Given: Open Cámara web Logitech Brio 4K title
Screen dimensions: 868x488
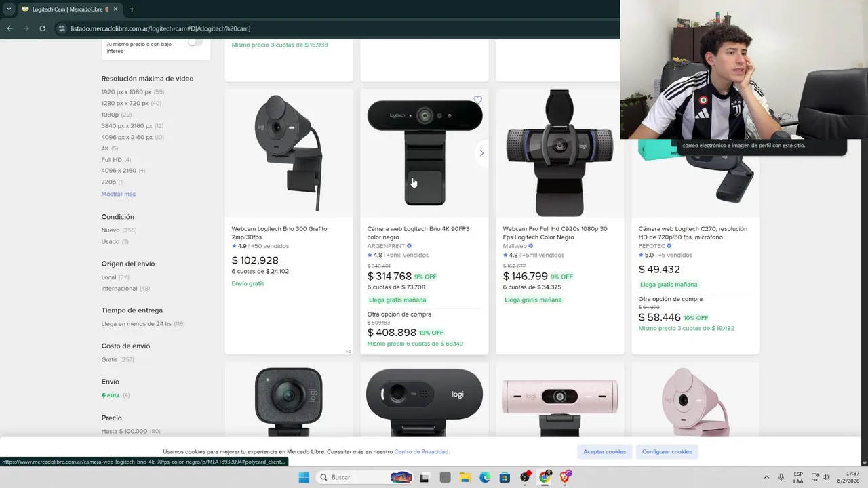Looking at the screenshot, I should coord(418,232).
